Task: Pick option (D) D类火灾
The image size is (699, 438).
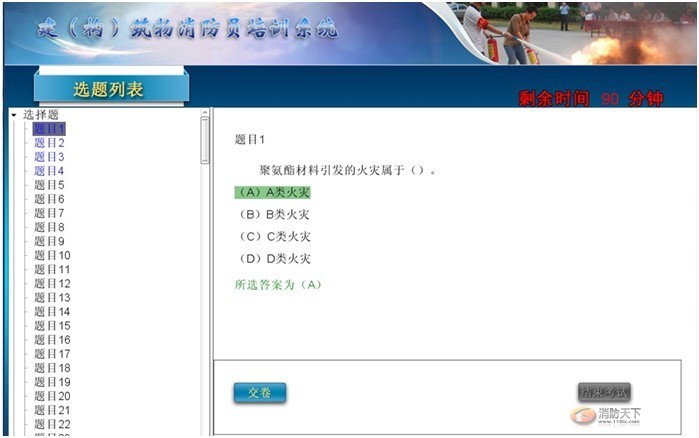Action: coord(273,259)
